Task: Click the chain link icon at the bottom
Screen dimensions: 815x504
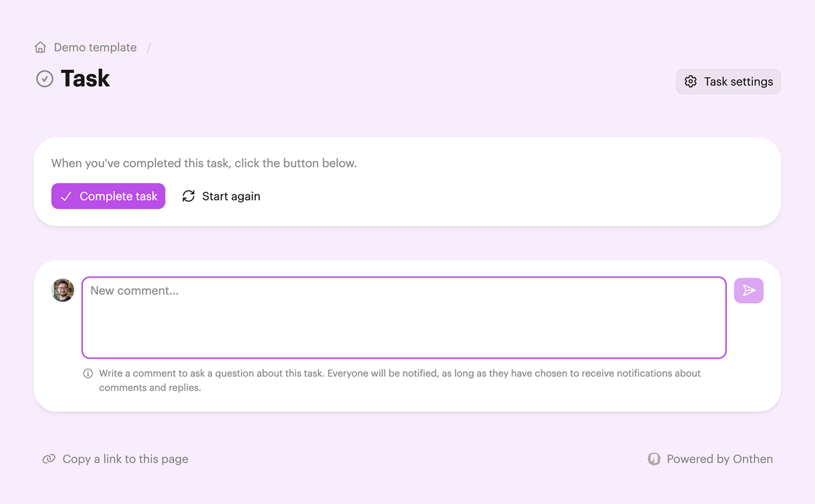Action: pos(49,459)
